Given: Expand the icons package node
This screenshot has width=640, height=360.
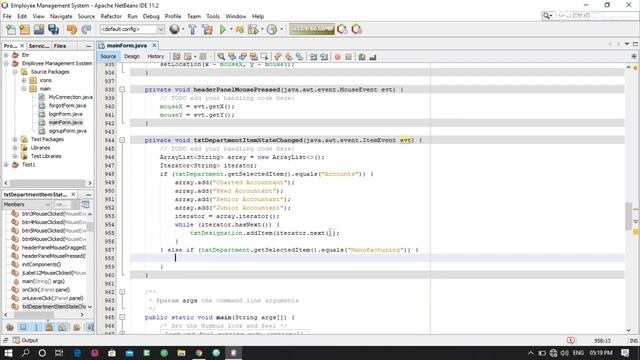Looking at the screenshot, I should [24, 80].
